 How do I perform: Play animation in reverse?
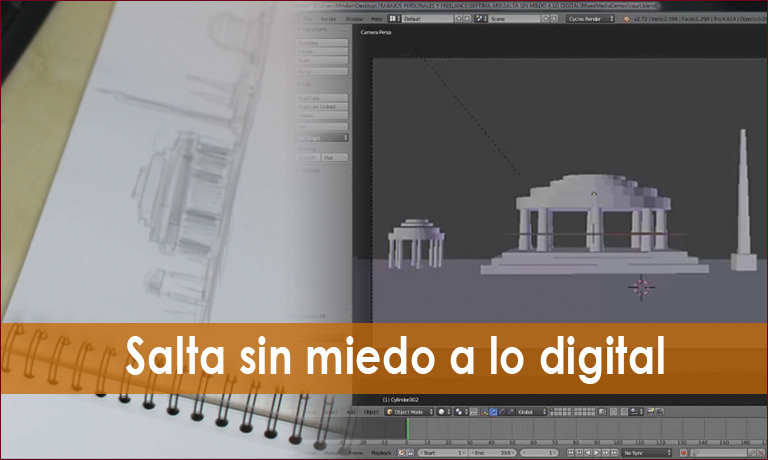pyautogui.click(x=588, y=453)
